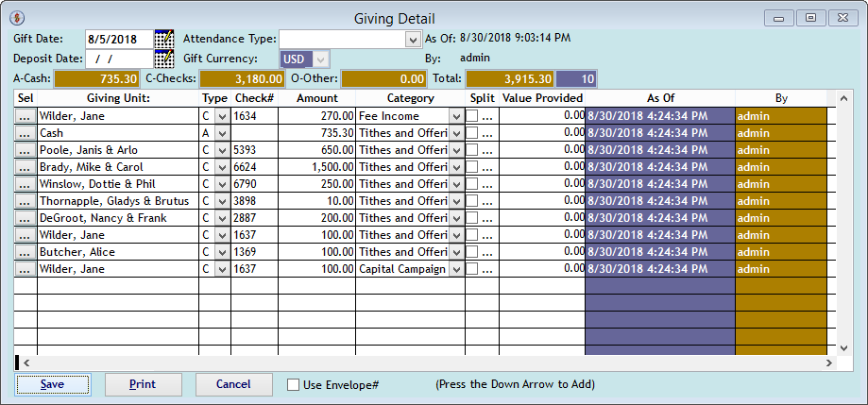
Task: Open Type dropdown for the Cash row
Action: 223,133
